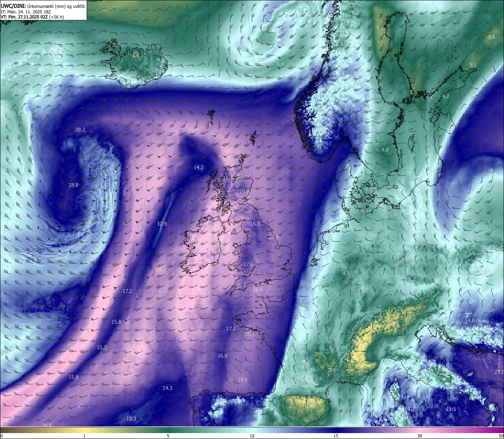The image size is (504, 439).
Task: Click the 17.6 value over Wales
Action: coord(248,264)
